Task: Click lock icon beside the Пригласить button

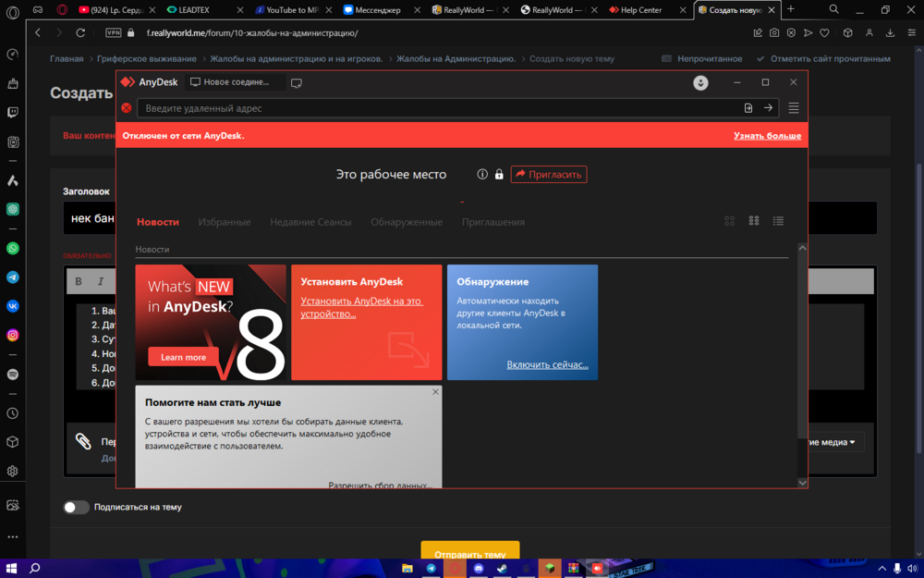Action: pos(499,174)
